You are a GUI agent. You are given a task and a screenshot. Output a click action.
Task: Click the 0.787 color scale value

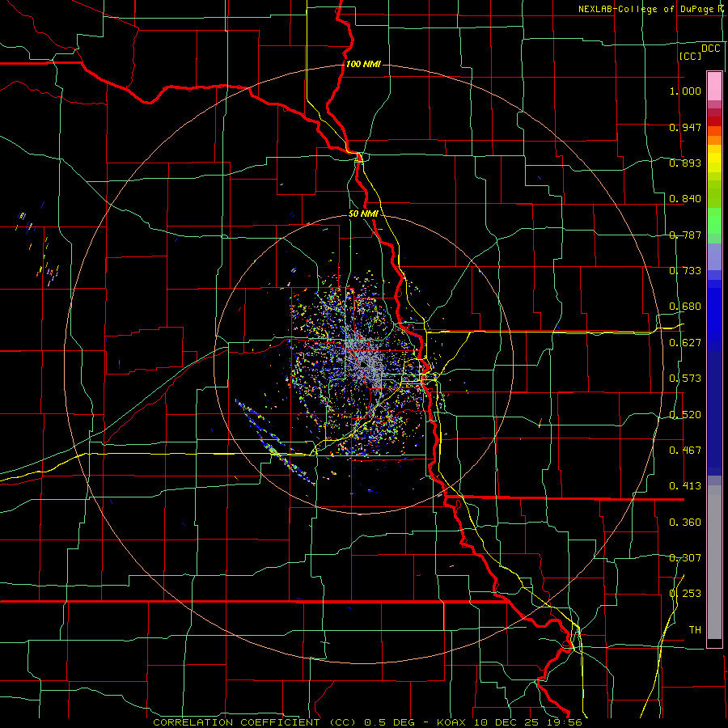coord(685,235)
